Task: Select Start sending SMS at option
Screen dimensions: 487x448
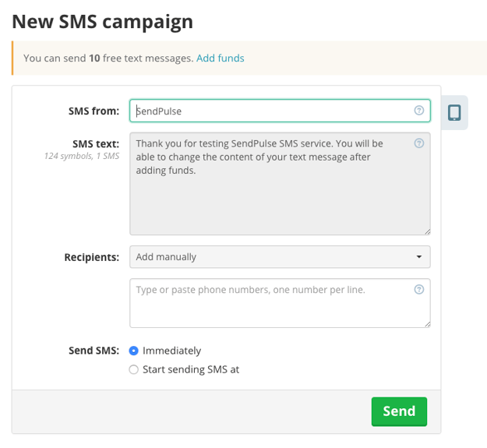Action: [134, 369]
